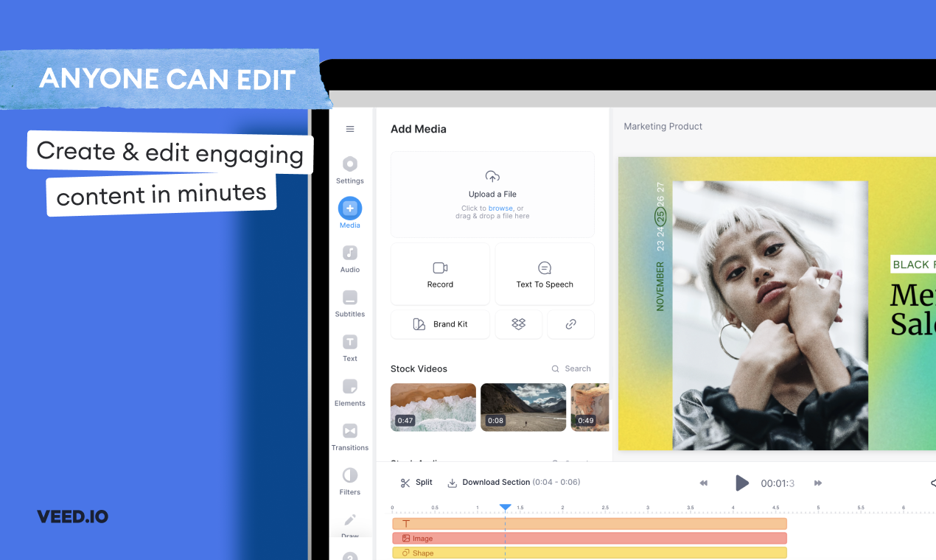The image size is (936, 560).
Task: Click the Marketing Product project title
Action: 663,127
